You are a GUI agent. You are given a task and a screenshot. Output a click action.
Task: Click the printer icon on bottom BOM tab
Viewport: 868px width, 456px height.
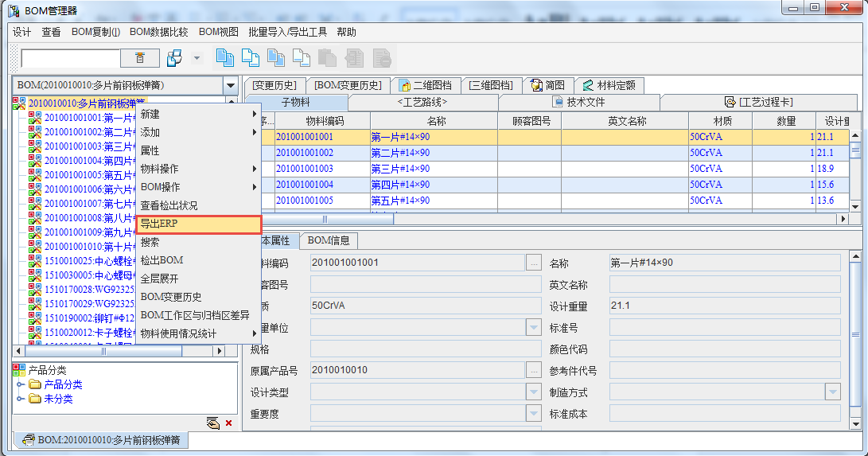(x=28, y=441)
